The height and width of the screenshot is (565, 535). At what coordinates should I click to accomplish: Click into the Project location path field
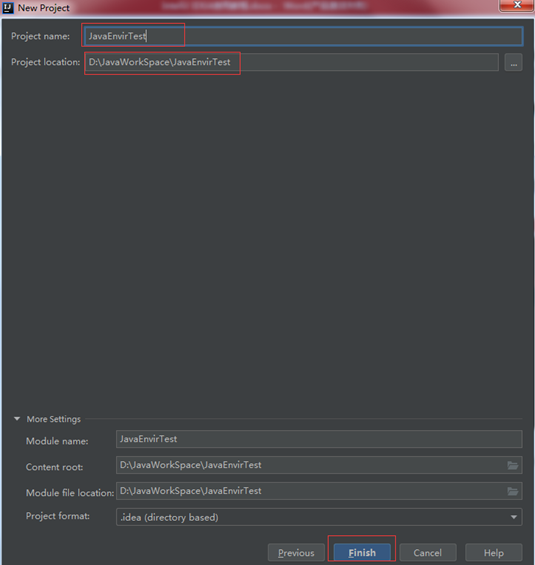(x=292, y=62)
